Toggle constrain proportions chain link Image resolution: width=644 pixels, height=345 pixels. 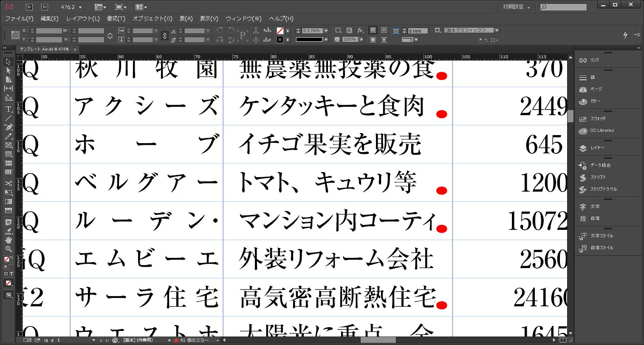click(x=166, y=35)
